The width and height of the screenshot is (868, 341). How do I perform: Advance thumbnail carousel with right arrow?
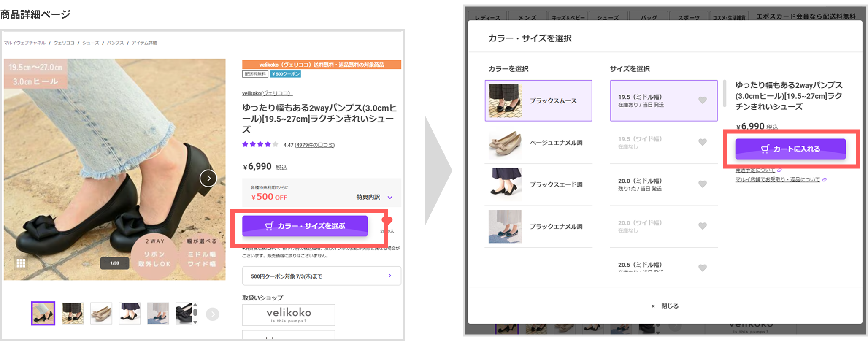tap(213, 314)
